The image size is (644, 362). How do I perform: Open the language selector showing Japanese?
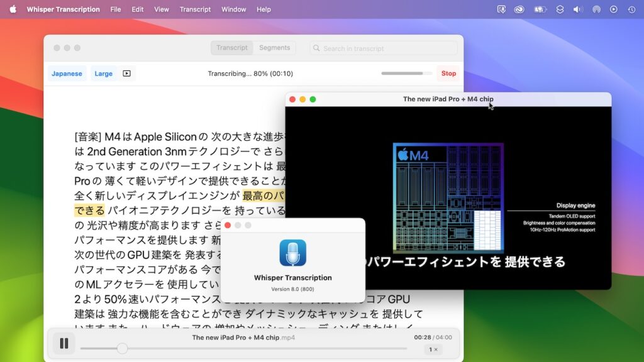[x=67, y=74]
